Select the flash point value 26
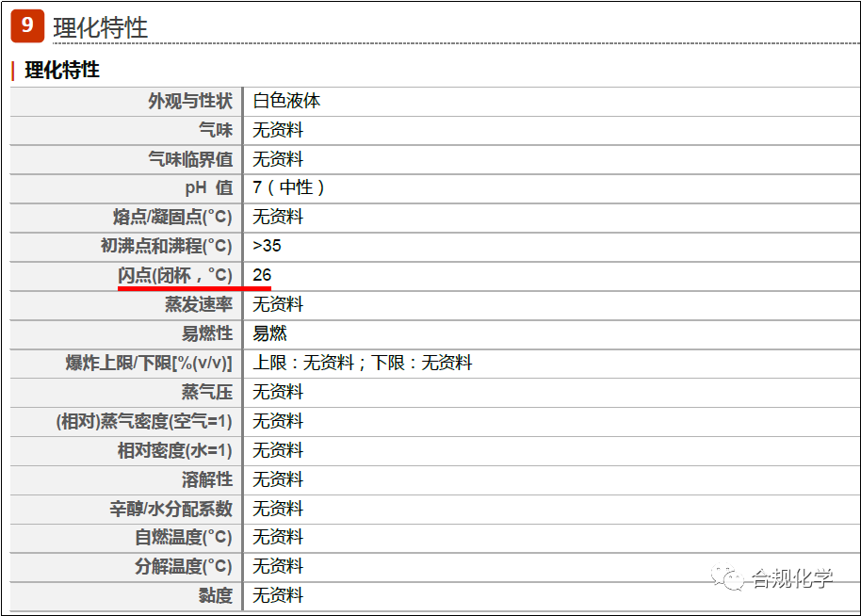This screenshot has height=616, width=861. click(262, 274)
